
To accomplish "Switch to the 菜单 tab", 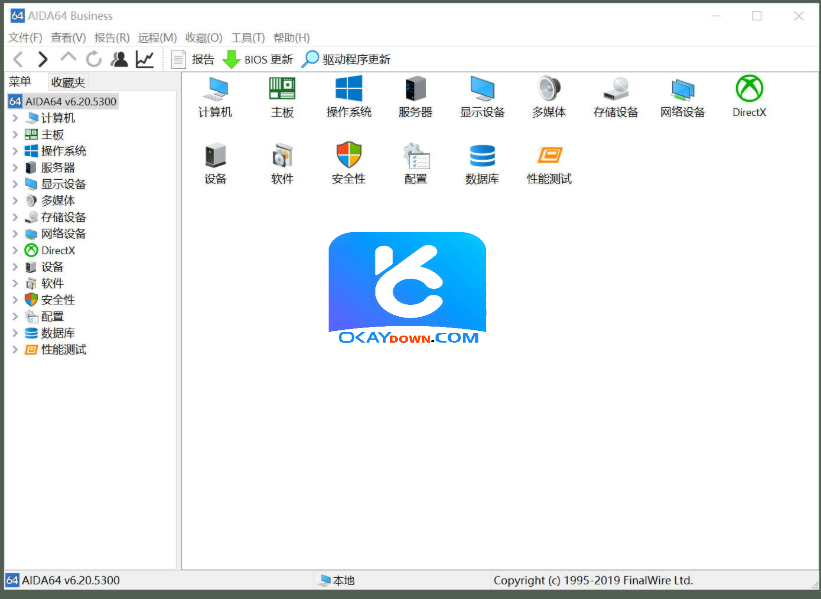I will pyautogui.click(x=20, y=82).
